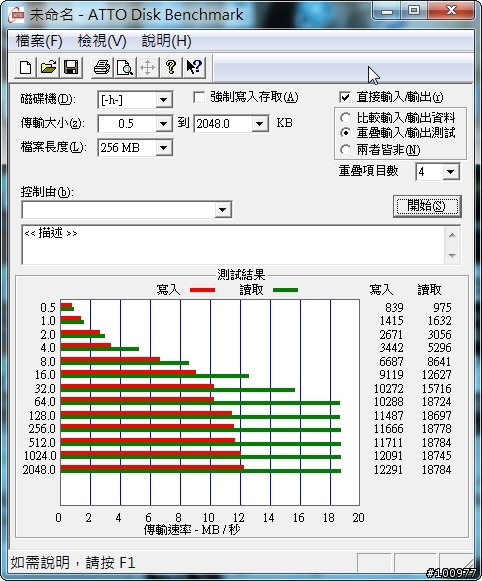Close the ATTO Disk Benchmark window
The image size is (482, 581).
(451, 11)
